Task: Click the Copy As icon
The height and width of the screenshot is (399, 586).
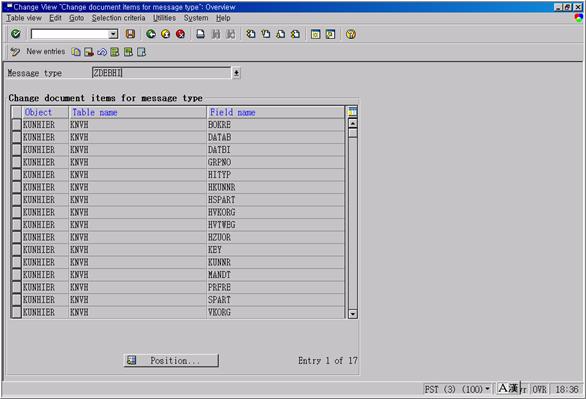Action: tap(76, 52)
